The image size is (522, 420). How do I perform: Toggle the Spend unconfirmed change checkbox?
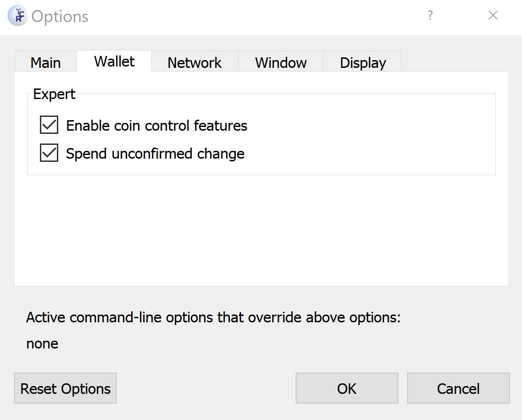click(49, 153)
